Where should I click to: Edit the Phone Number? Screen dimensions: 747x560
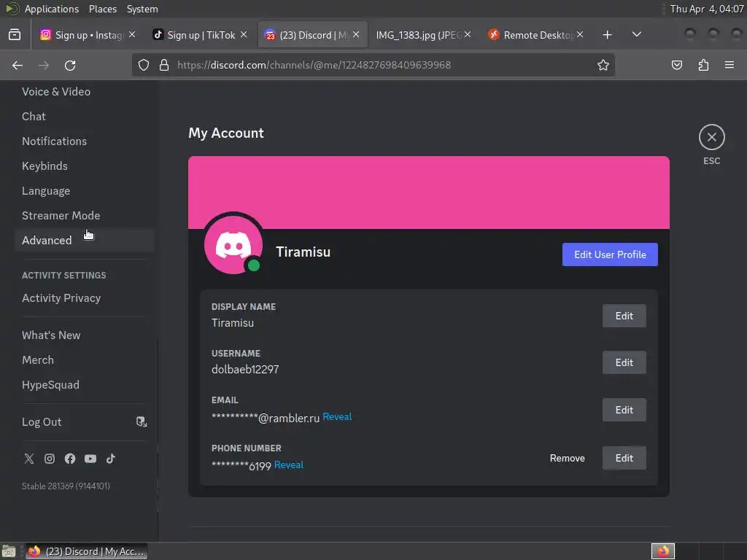click(624, 458)
